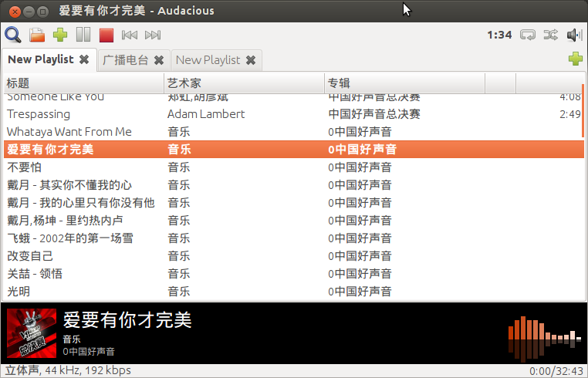Skip to the next track
The width and height of the screenshot is (588, 378).
click(x=153, y=35)
